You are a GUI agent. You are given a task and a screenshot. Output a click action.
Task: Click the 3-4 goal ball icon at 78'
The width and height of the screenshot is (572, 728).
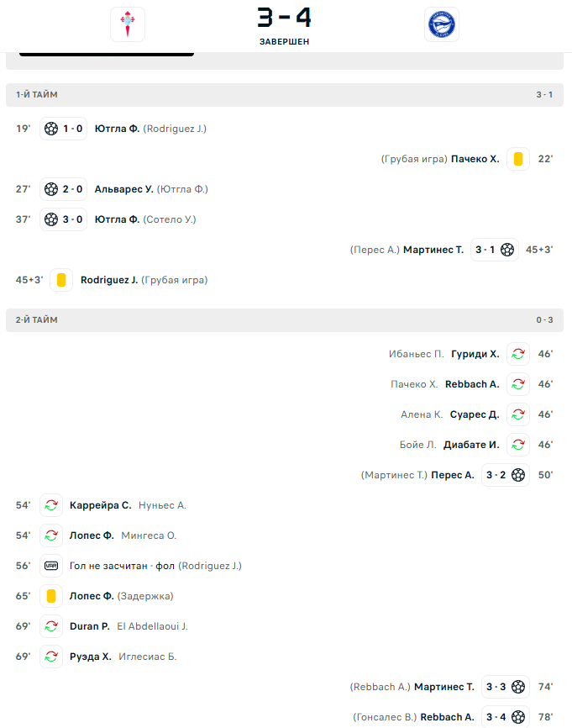click(x=518, y=717)
